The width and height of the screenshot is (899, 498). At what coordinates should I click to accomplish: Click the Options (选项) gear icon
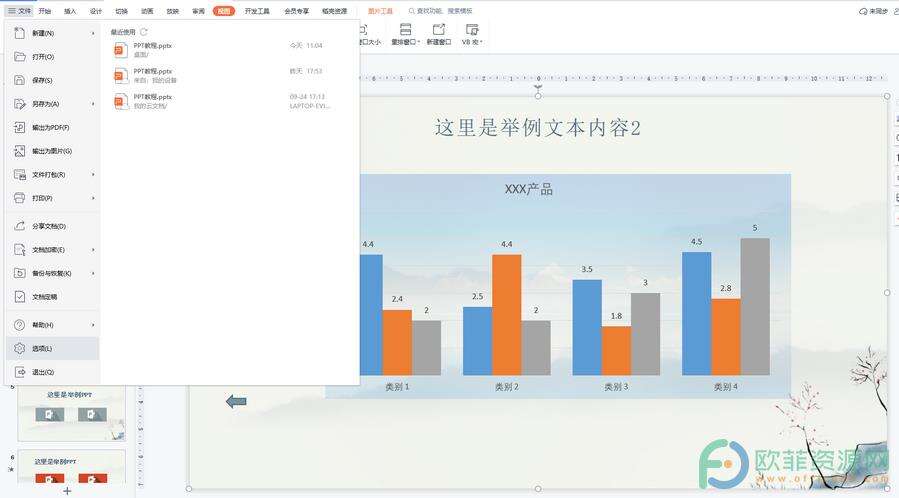pyautogui.click(x=19, y=348)
